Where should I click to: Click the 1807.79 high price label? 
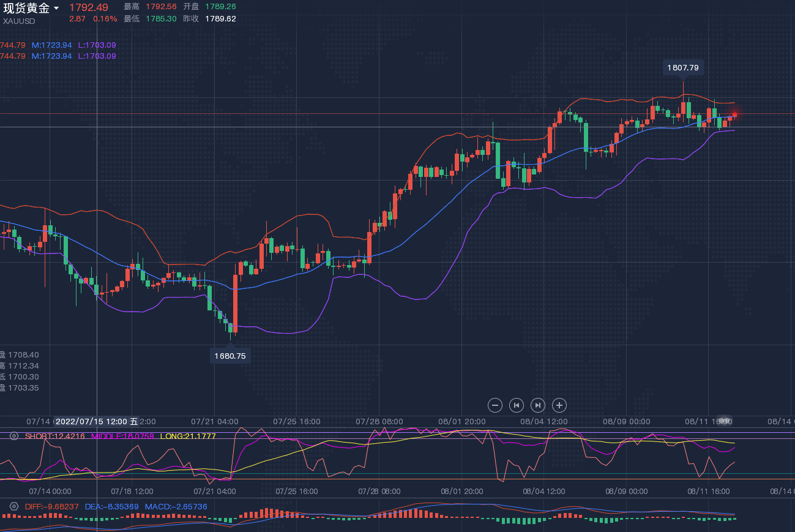pyautogui.click(x=683, y=68)
